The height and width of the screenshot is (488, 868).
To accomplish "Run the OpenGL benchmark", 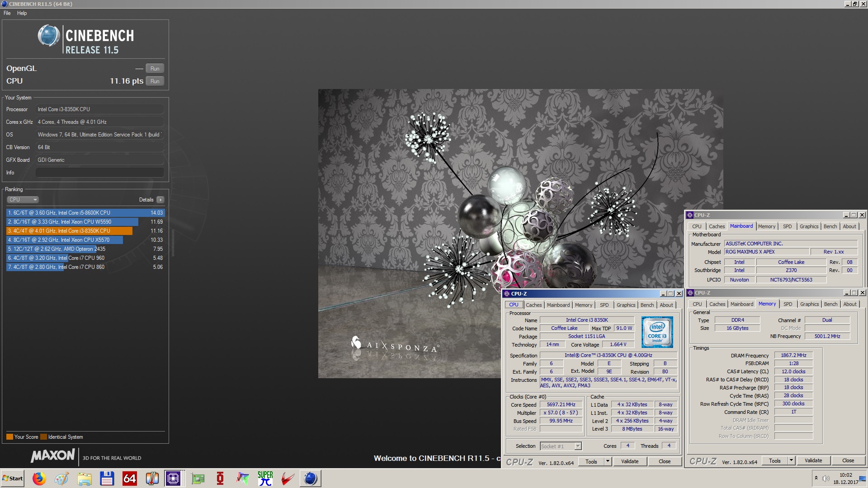I will click(155, 69).
